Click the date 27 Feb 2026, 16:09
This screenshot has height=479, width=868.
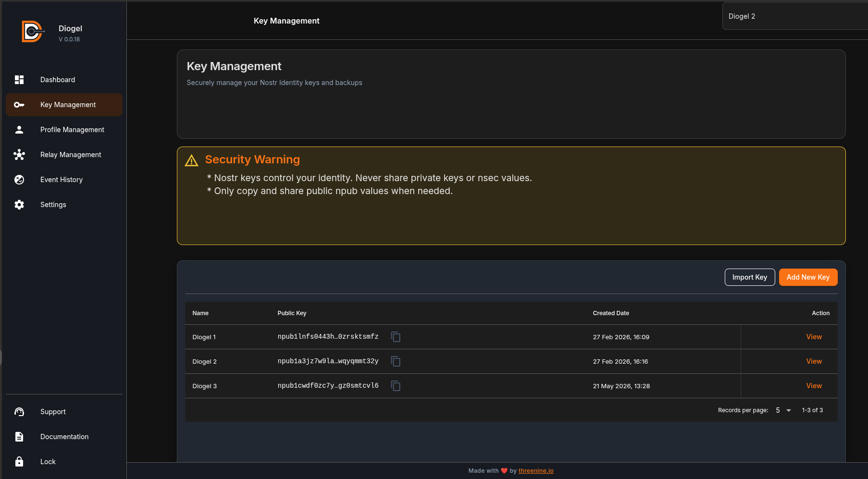tap(621, 337)
